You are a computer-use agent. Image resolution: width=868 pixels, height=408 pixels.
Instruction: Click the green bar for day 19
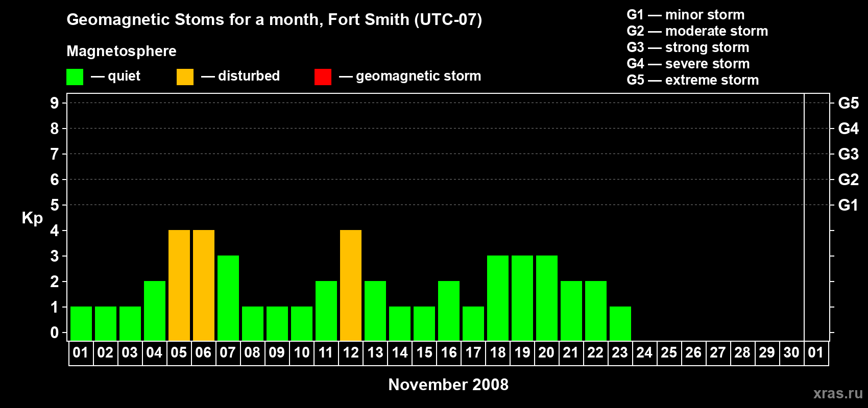522,298
